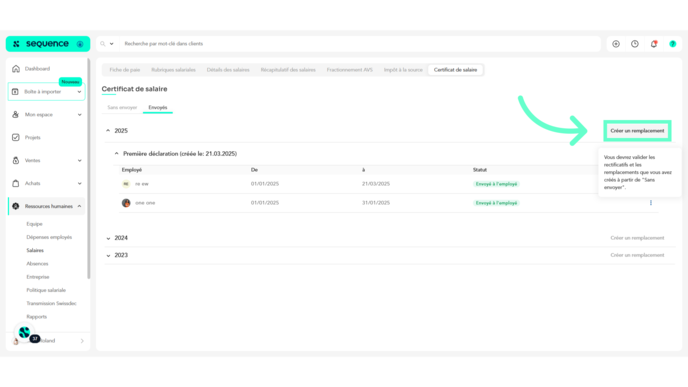Viewport: 688px width, 387px height.
Task: Collapse Première déclaration group
Action: point(117,154)
